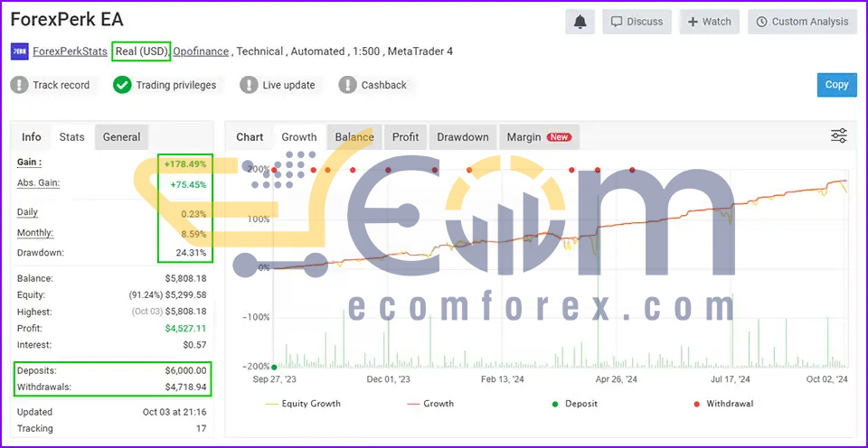Select the Drawdown chart tab
Screen dimensions: 868x448
tap(463, 137)
